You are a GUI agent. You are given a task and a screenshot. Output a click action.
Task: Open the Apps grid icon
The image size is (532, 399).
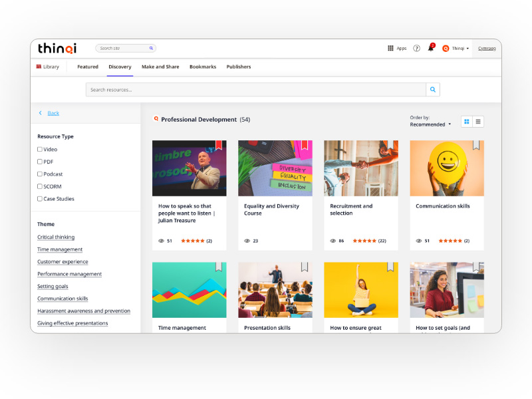pyautogui.click(x=390, y=49)
